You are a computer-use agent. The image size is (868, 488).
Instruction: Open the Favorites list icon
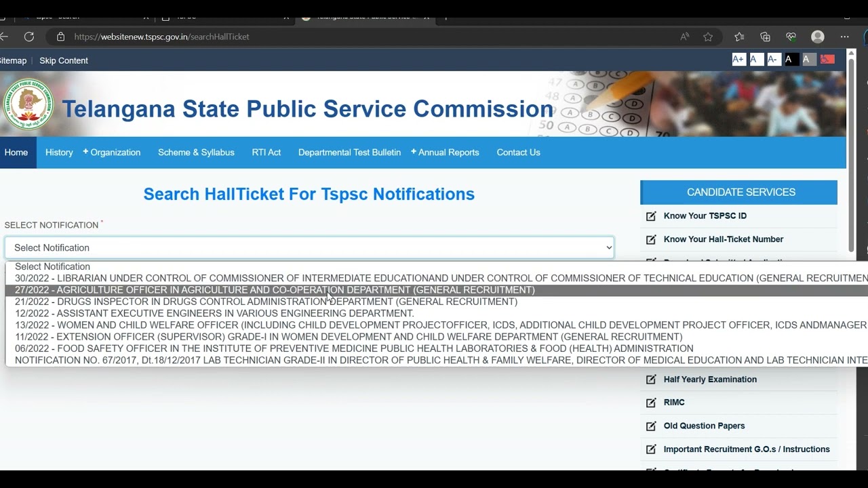pos(739,37)
